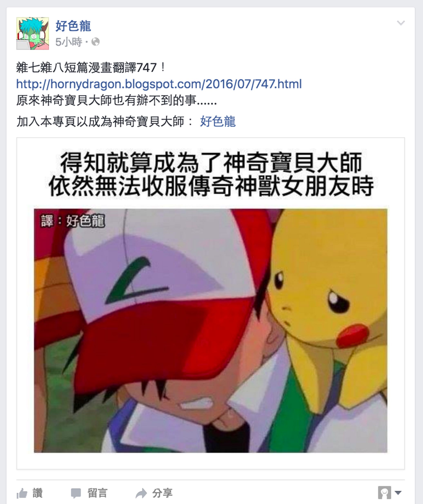
Task: Open the hornydragon.blogspot.com 747 link
Action: click(x=159, y=84)
